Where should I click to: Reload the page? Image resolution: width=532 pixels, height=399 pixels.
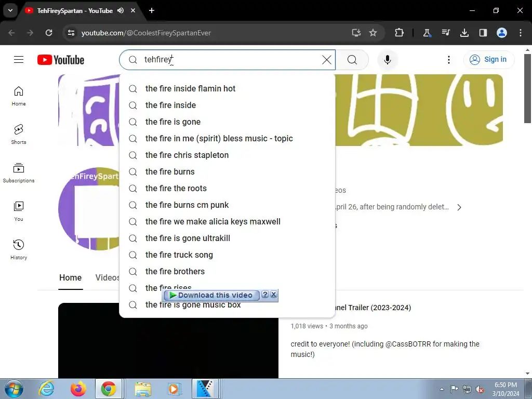[49, 33]
